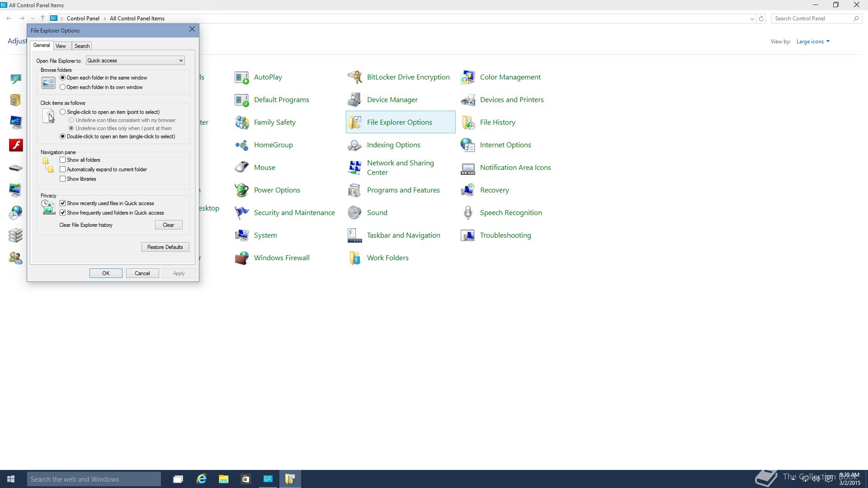Open File Explorer Options link
Image resolution: width=868 pixels, height=488 pixels.
400,122
